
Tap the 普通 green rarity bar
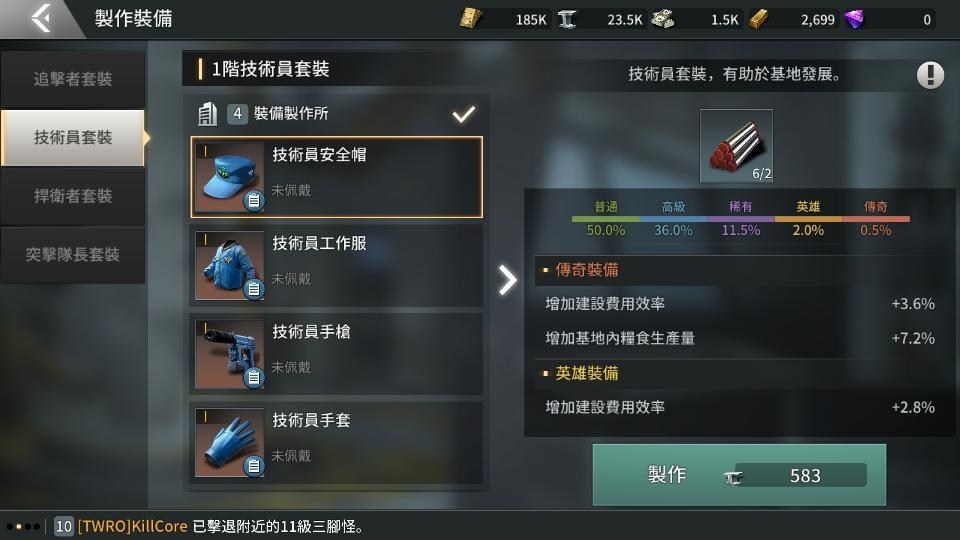[x=606, y=219]
